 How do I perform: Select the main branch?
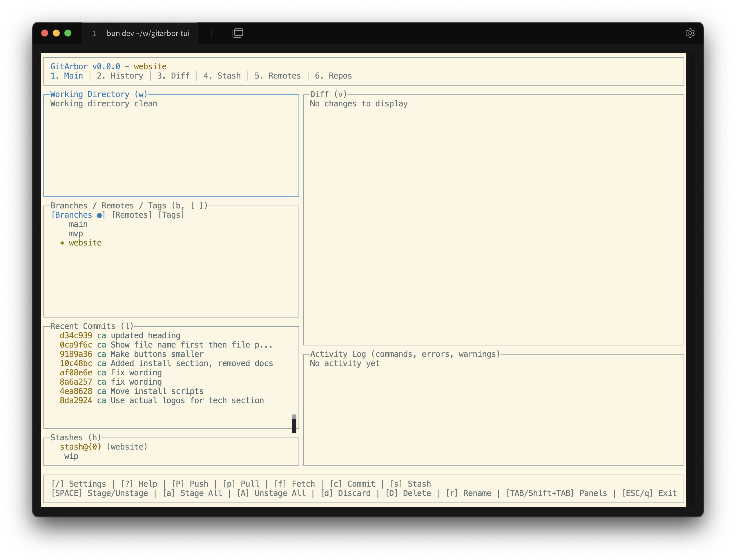tap(78, 224)
